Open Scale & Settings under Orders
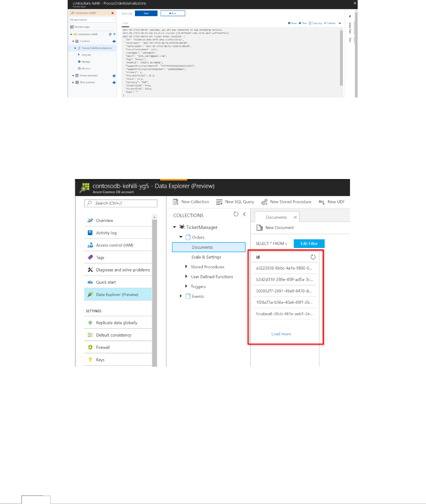Viewport: 426px width, 504px height. tap(206, 257)
